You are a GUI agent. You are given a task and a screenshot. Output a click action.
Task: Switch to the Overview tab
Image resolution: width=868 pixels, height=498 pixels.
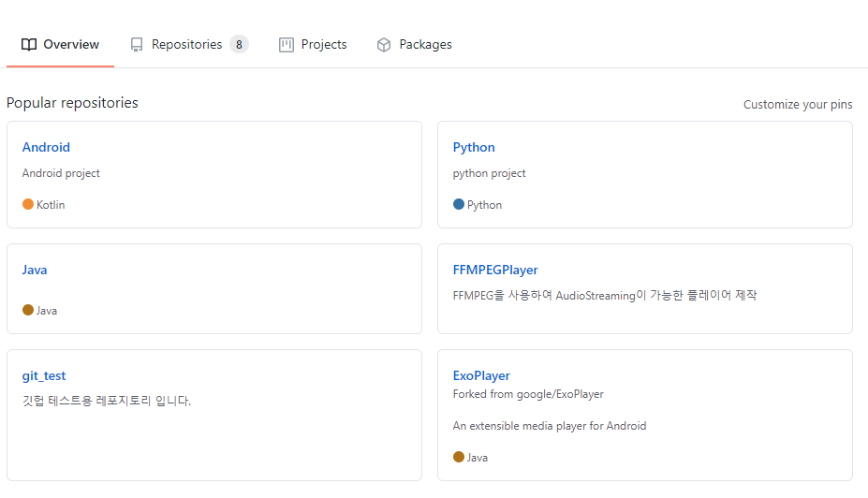(60, 44)
